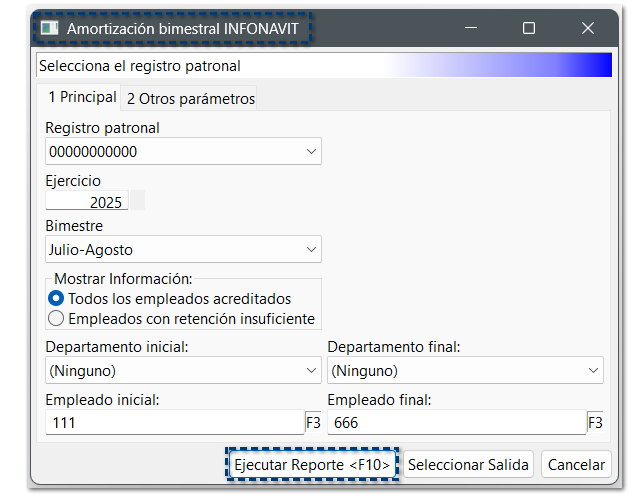This screenshot has width=631, height=497.
Task: Click F3 lookup beside Empleado final
Action: tap(595, 423)
